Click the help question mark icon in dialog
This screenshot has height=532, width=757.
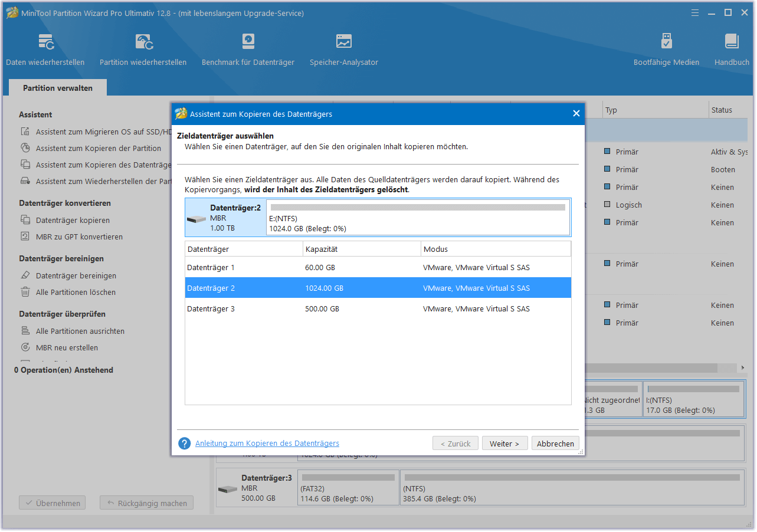pos(185,444)
